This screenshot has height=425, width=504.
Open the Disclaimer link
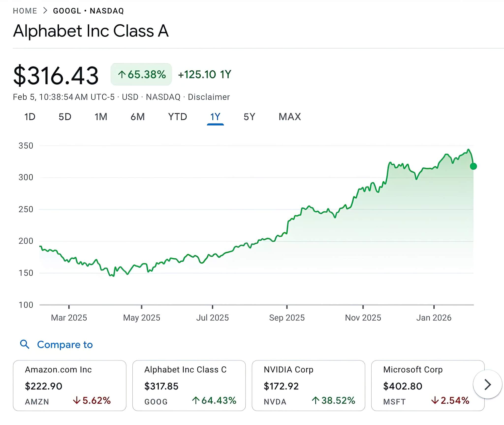tap(209, 97)
